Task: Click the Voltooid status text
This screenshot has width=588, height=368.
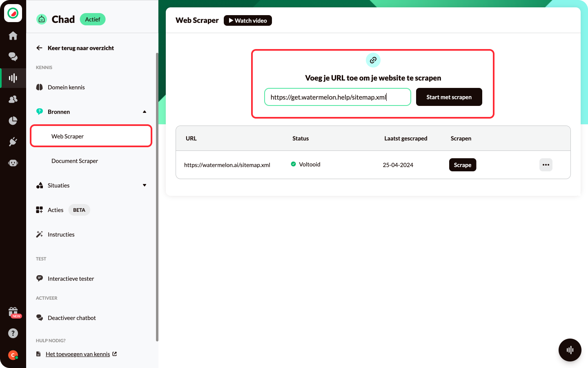Action: tap(310, 164)
